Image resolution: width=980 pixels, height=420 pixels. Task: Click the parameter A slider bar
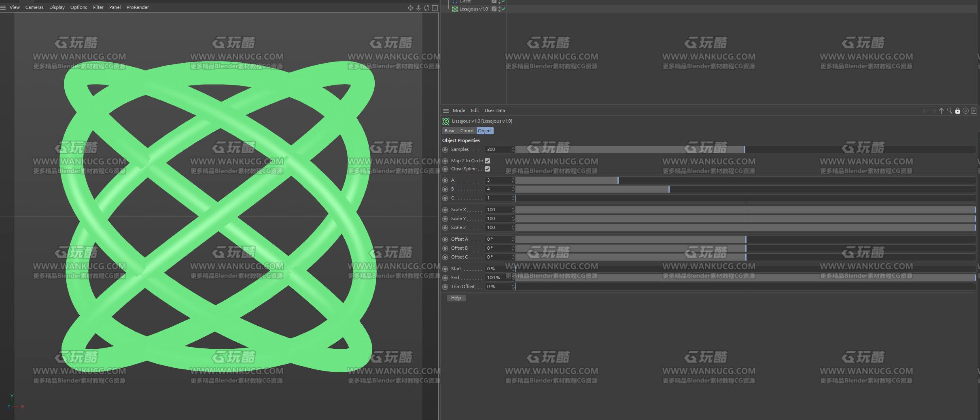pos(746,180)
